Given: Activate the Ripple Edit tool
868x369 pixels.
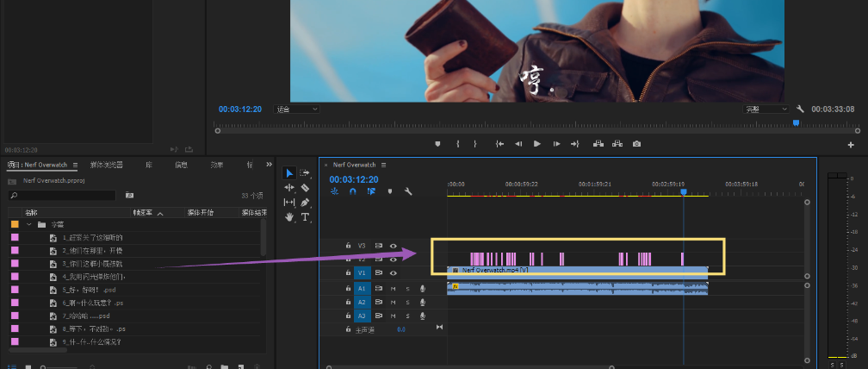Looking at the screenshot, I should click(289, 187).
